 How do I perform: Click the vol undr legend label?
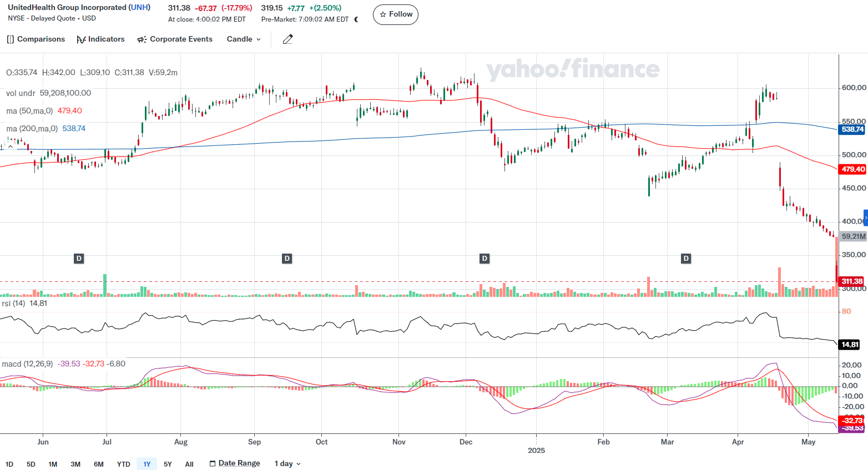pyautogui.click(x=21, y=93)
